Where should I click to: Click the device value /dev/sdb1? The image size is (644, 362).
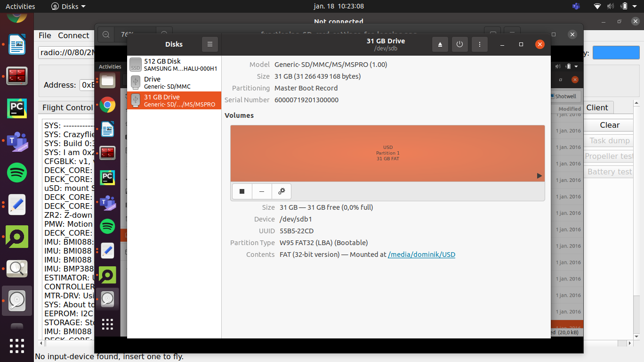pos(296,219)
